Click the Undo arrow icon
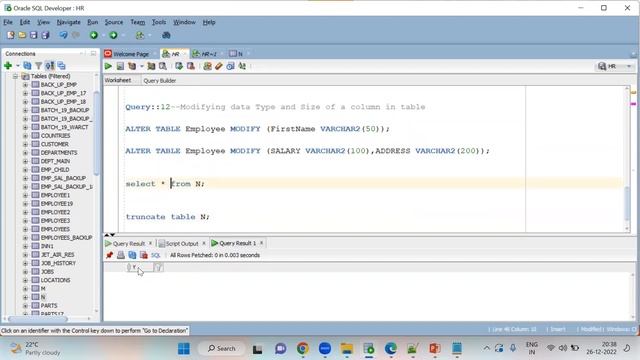Image resolution: width=640 pixels, height=360 pixels. pyautogui.click(x=63, y=35)
